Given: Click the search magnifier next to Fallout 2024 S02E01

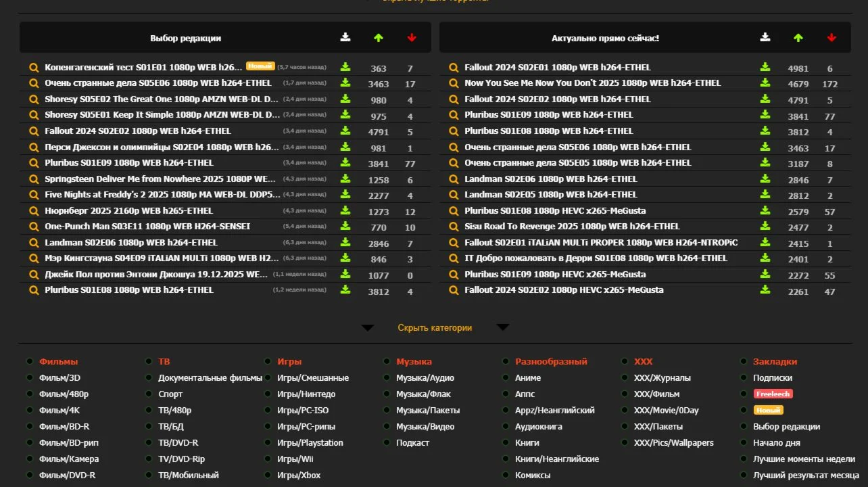Looking at the screenshot, I should (x=453, y=67).
